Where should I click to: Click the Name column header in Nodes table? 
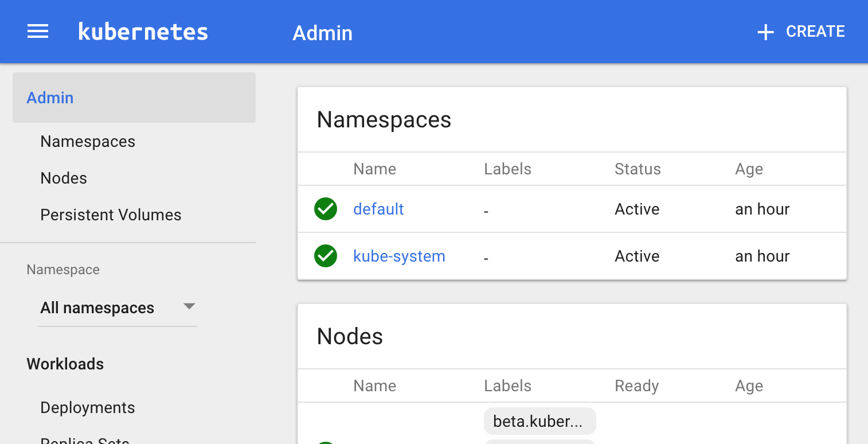(375, 386)
